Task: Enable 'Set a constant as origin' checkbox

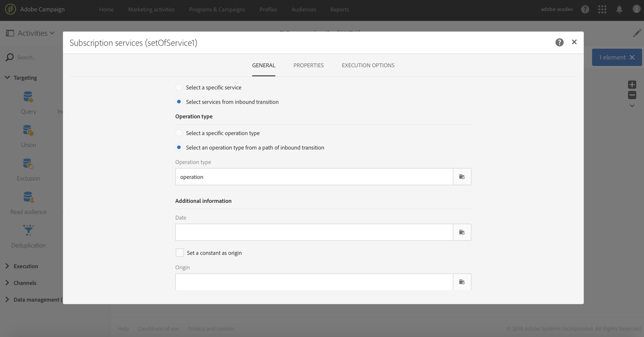Action: [x=180, y=253]
